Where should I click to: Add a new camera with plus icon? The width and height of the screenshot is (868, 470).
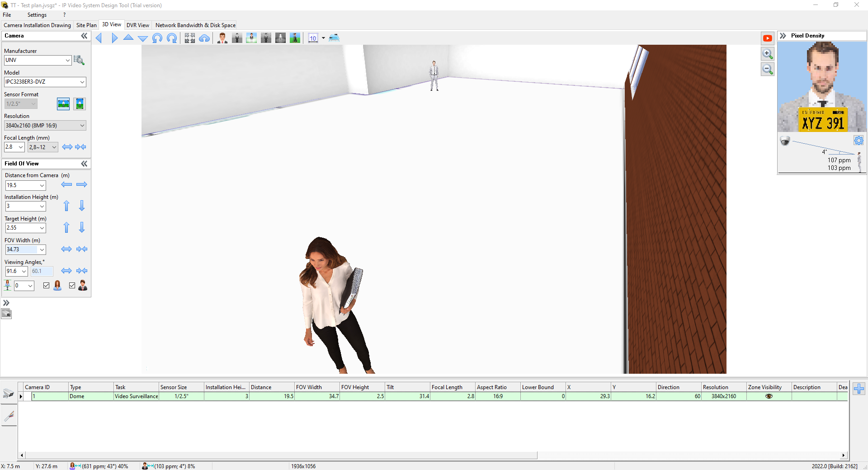coord(859,389)
